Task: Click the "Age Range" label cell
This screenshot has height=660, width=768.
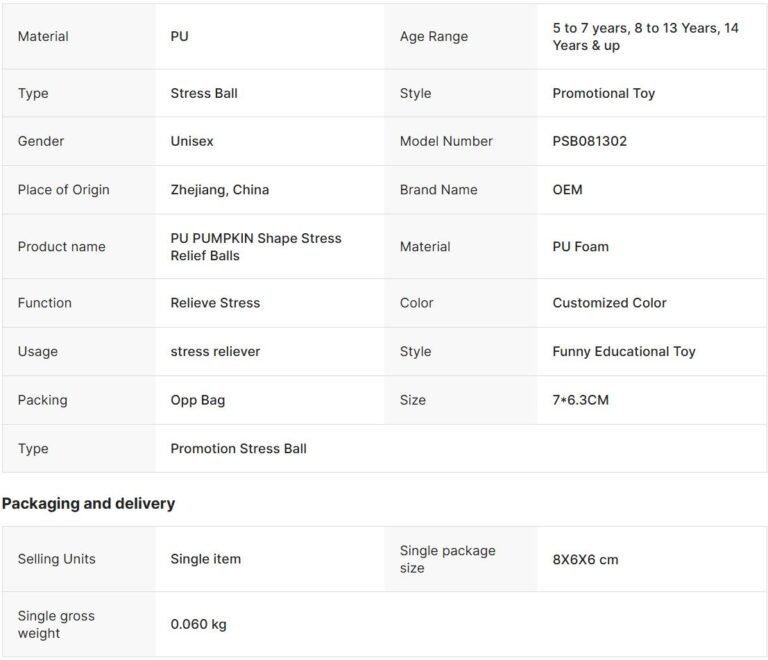Action: tap(433, 36)
